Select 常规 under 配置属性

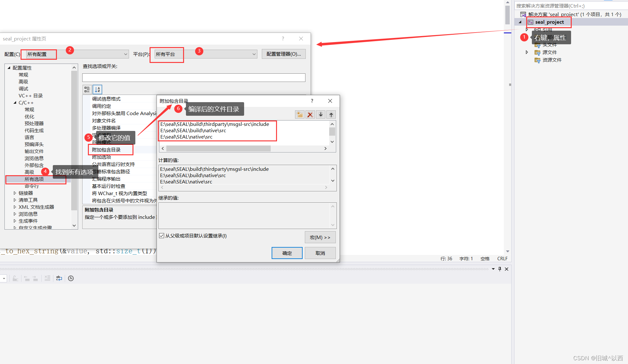[x=23, y=75]
